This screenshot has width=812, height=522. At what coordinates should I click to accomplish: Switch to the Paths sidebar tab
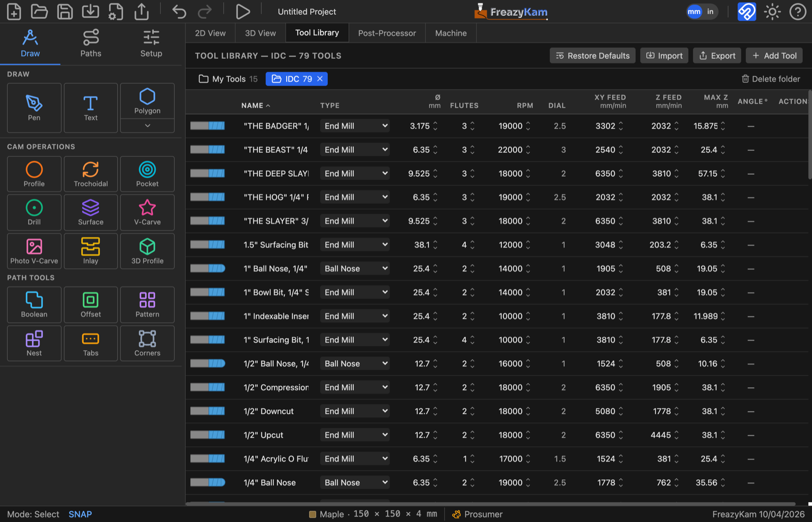(x=91, y=44)
